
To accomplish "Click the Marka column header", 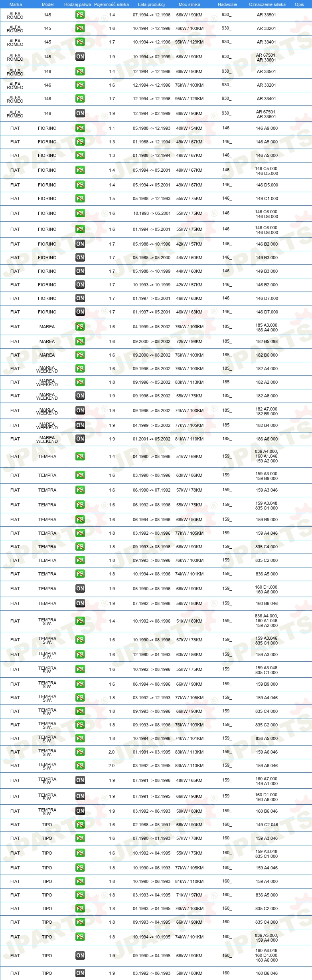I will coord(16,4).
